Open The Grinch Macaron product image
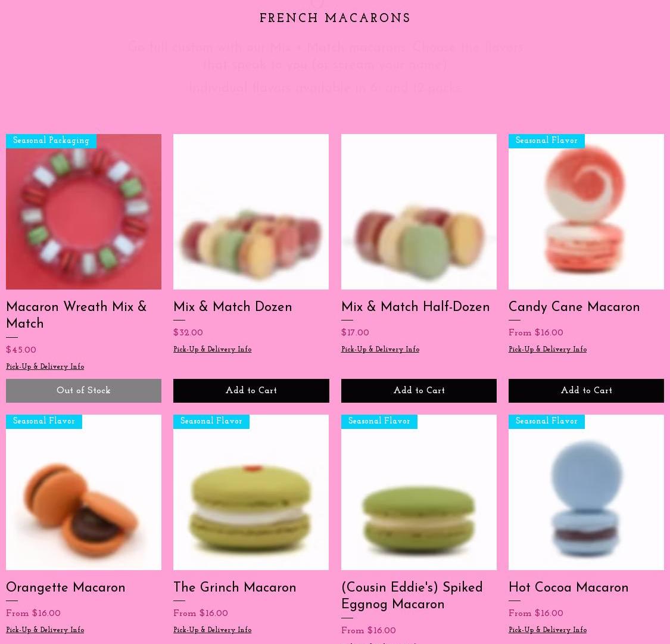 [x=251, y=492]
